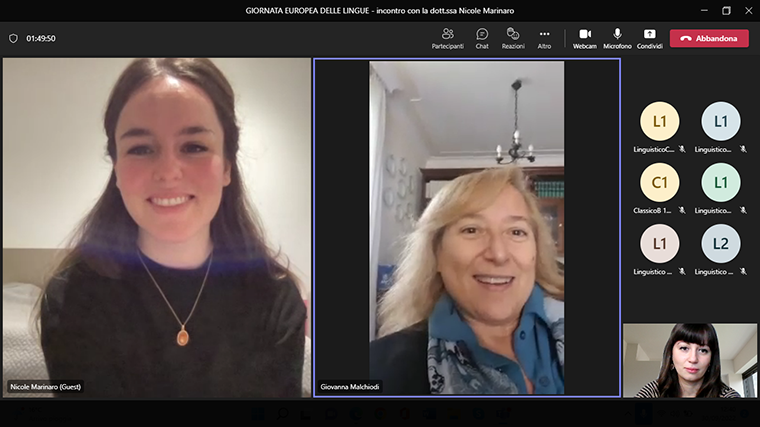Screen dimensions: 760x427
Task: Toggle the Webcam on or off
Action: coord(585,38)
